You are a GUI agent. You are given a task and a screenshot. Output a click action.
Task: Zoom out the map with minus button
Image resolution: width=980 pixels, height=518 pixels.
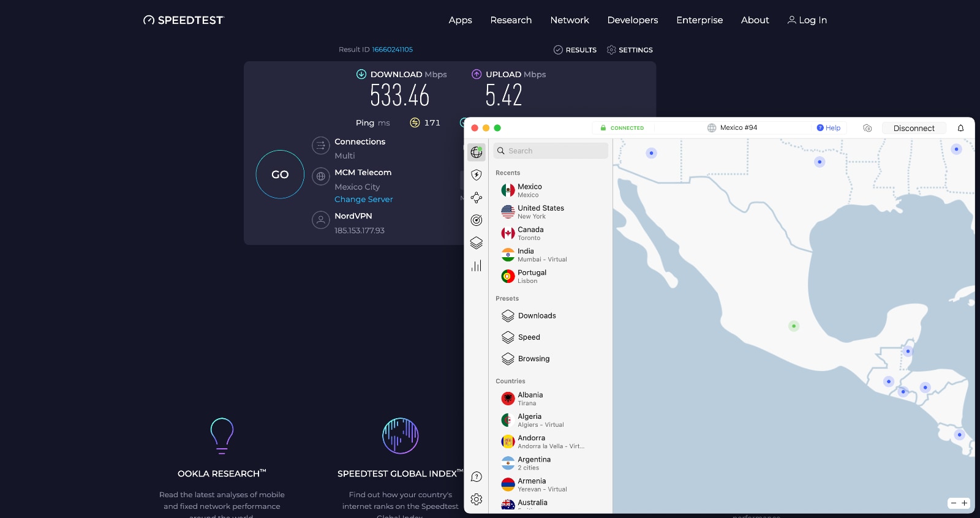[954, 503]
